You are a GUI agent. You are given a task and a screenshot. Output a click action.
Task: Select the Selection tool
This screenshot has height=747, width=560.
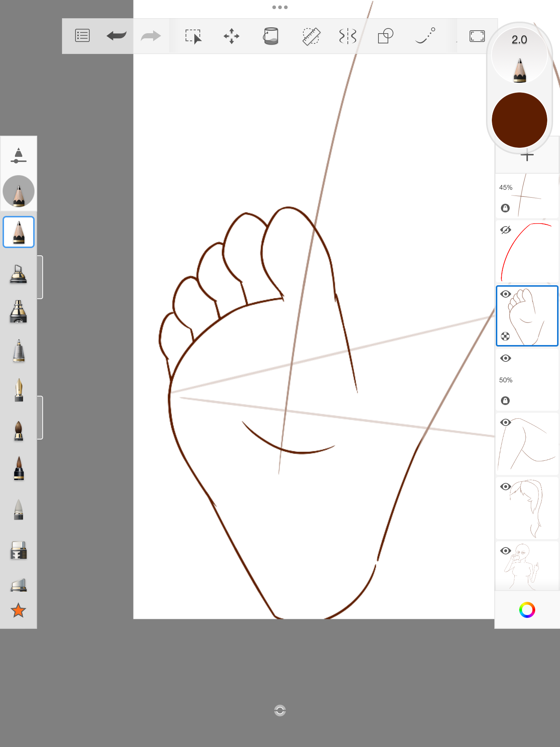coord(193,36)
